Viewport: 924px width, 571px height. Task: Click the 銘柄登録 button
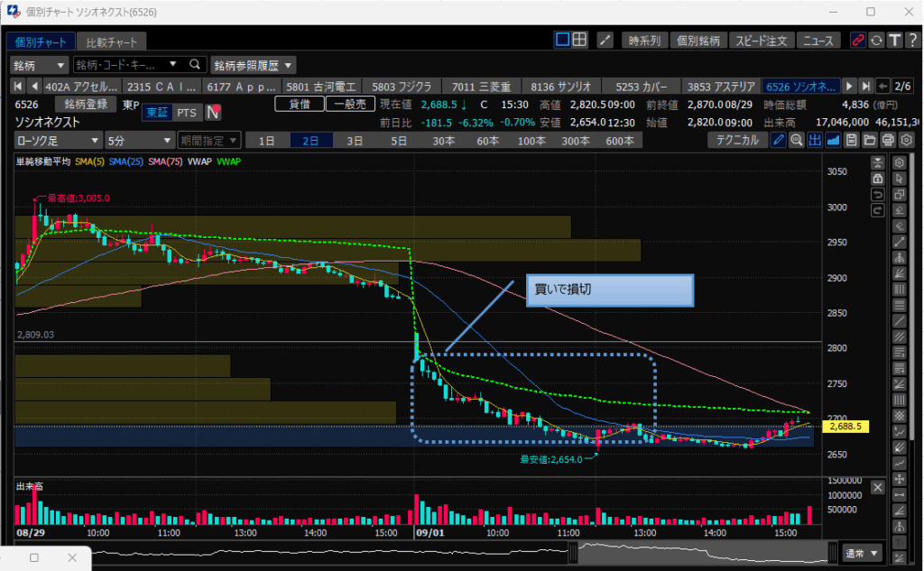pyautogui.click(x=86, y=105)
